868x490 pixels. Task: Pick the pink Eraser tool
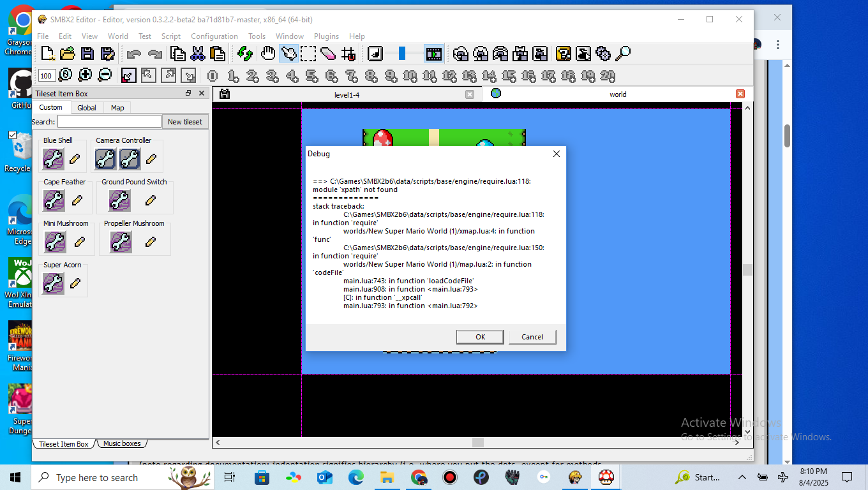(328, 54)
